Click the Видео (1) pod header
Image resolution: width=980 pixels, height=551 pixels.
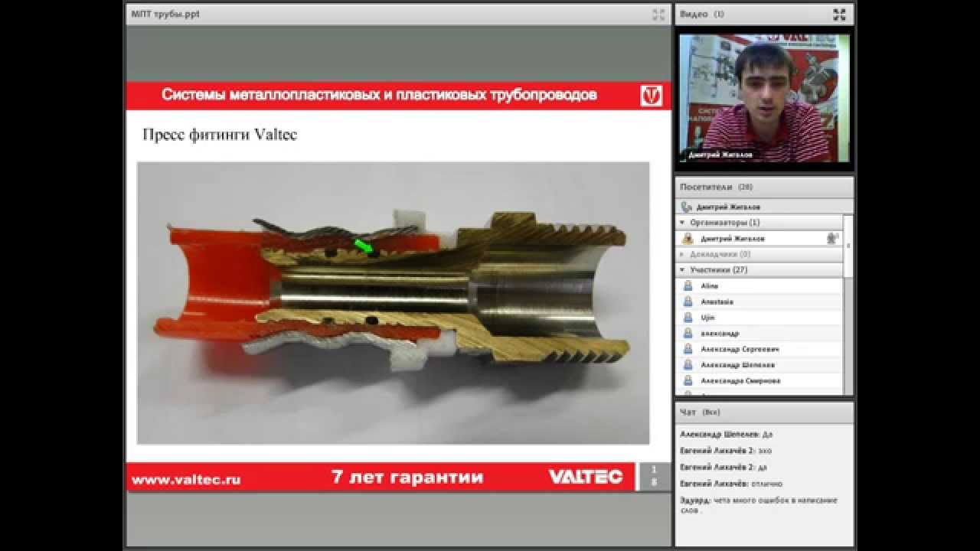(x=764, y=14)
